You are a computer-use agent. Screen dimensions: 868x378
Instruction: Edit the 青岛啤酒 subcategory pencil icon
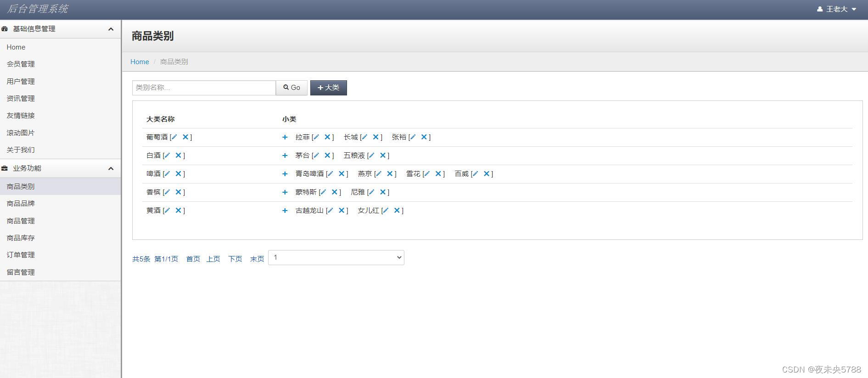point(330,174)
